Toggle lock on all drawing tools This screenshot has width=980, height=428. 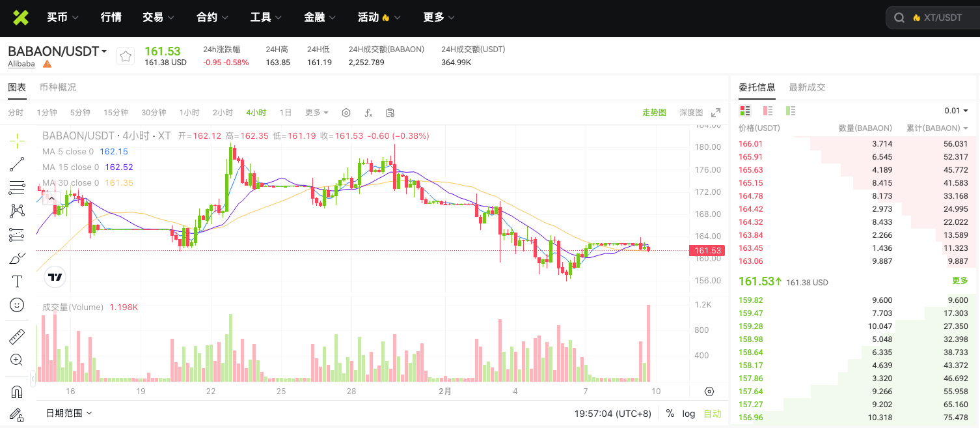click(x=17, y=415)
